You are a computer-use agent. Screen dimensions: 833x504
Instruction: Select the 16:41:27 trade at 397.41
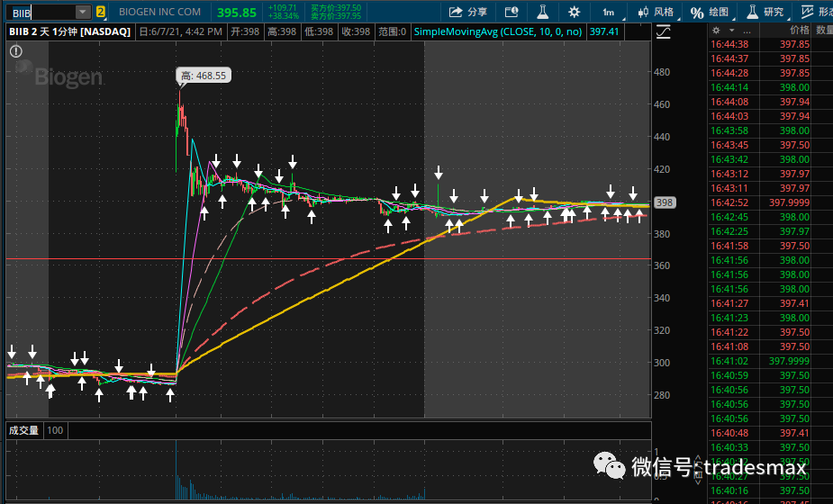click(770, 303)
